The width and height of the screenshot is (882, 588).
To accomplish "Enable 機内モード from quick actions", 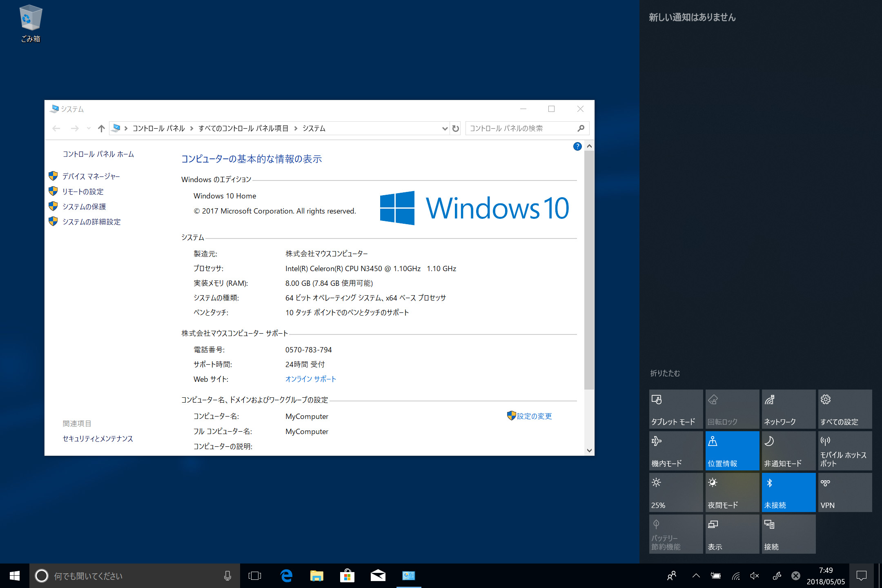I will click(676, 451).
